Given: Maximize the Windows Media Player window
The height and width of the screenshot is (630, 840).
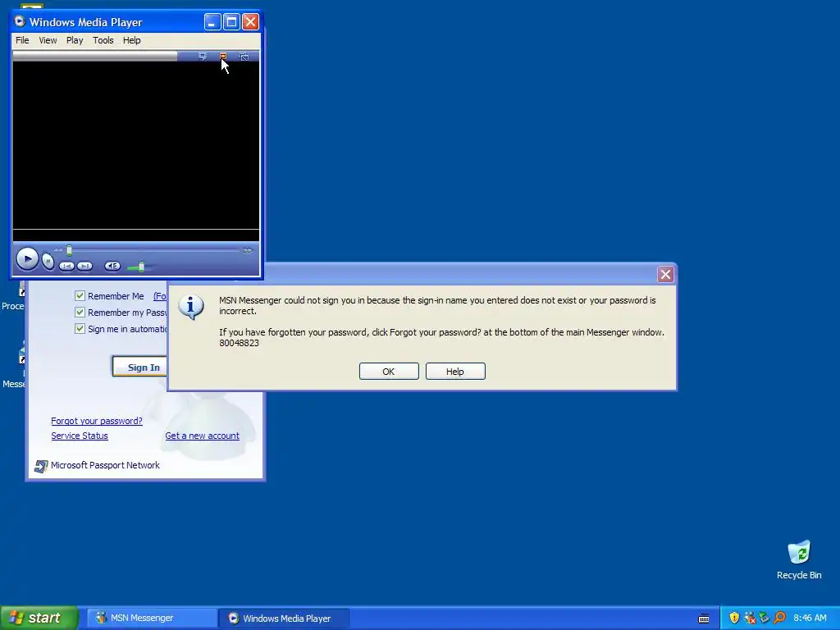Looking at the screenshot, I should (x=231, y=22).
